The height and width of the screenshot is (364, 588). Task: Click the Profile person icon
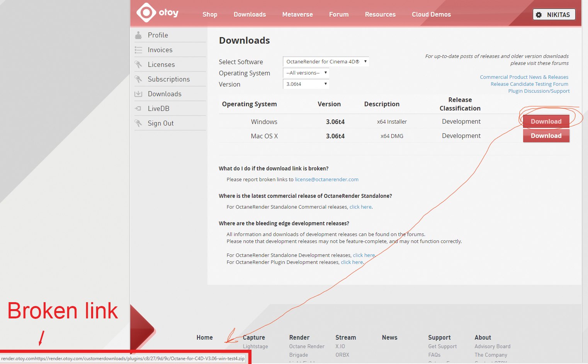(x=138, y=35)
